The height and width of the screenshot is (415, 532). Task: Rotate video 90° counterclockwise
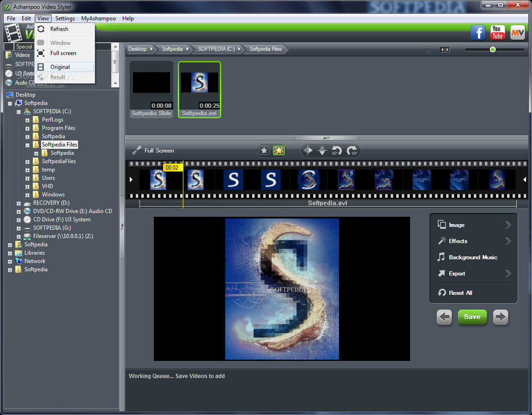(337, 151)
